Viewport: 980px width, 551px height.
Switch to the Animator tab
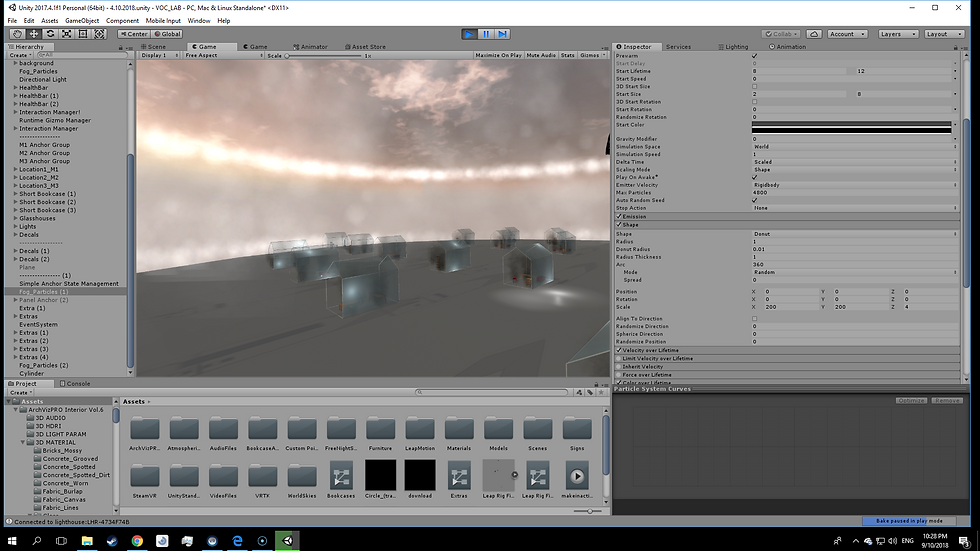click(311, 47)
